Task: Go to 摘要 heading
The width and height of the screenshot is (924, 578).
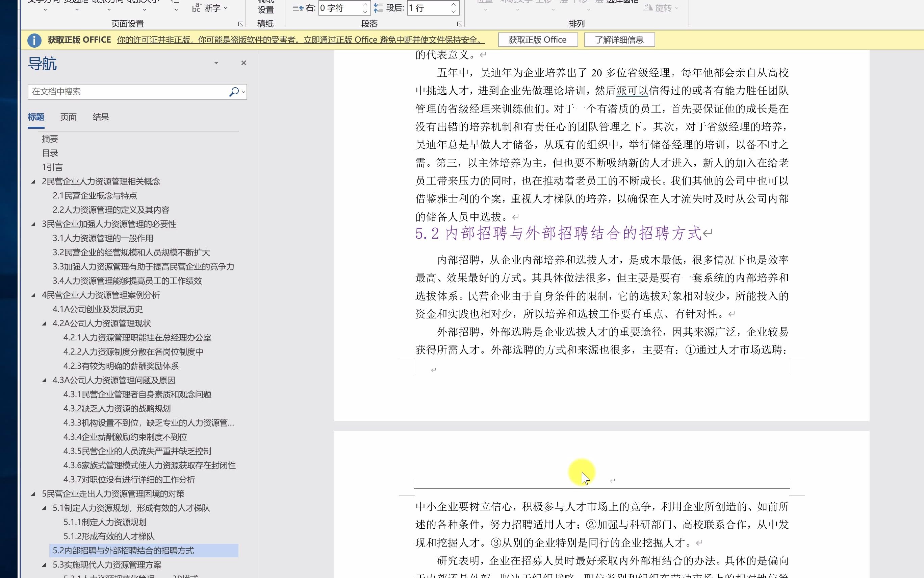Action: click(50, 139)
